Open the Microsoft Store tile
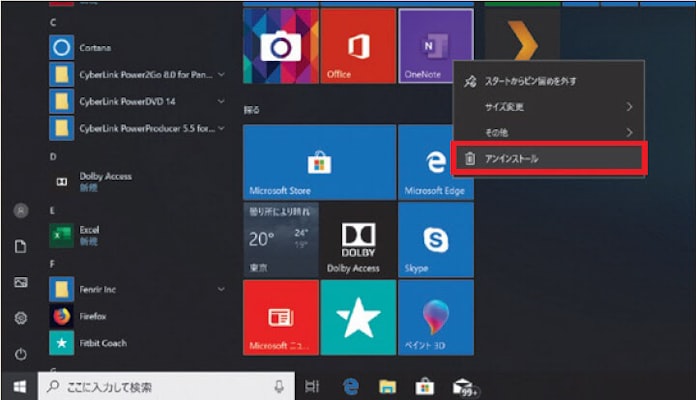This screenshot has height=400, width=696. (320, 162)
